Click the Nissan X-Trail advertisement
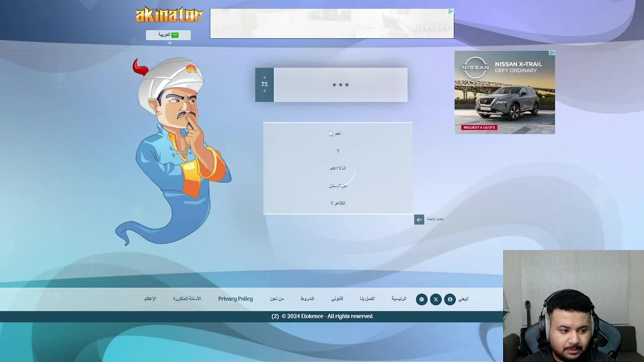This screenshot has height=362, width=644. [505, 92]
